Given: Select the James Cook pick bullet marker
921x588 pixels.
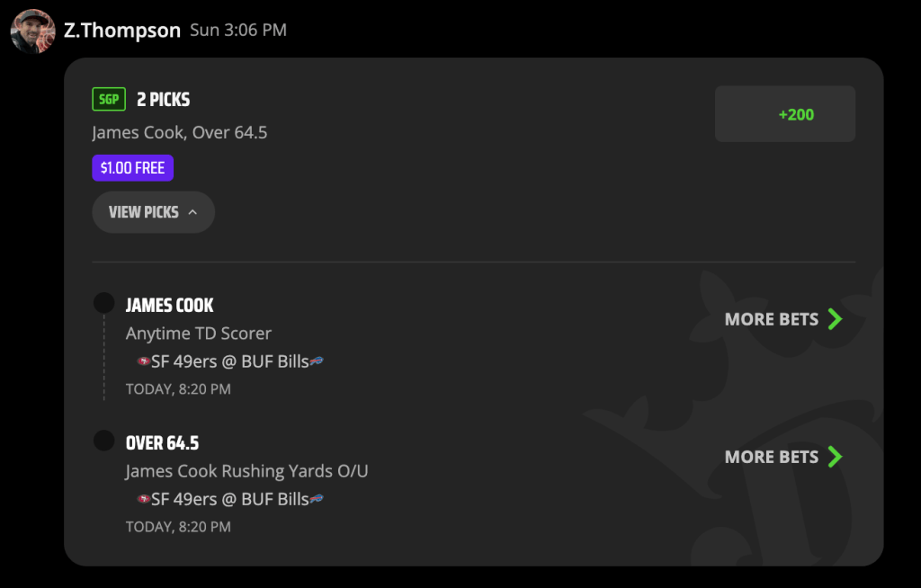Looking at the screenshot, I should [104, 303].
